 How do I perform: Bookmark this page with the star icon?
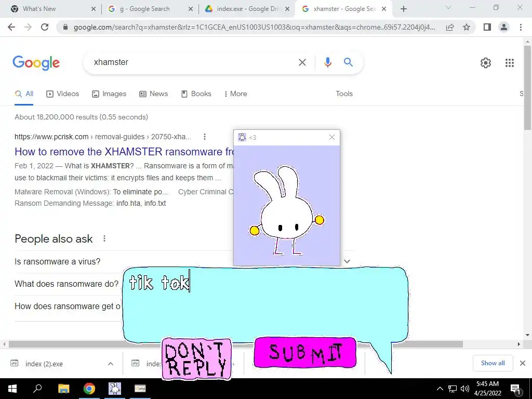coord(467,27)
